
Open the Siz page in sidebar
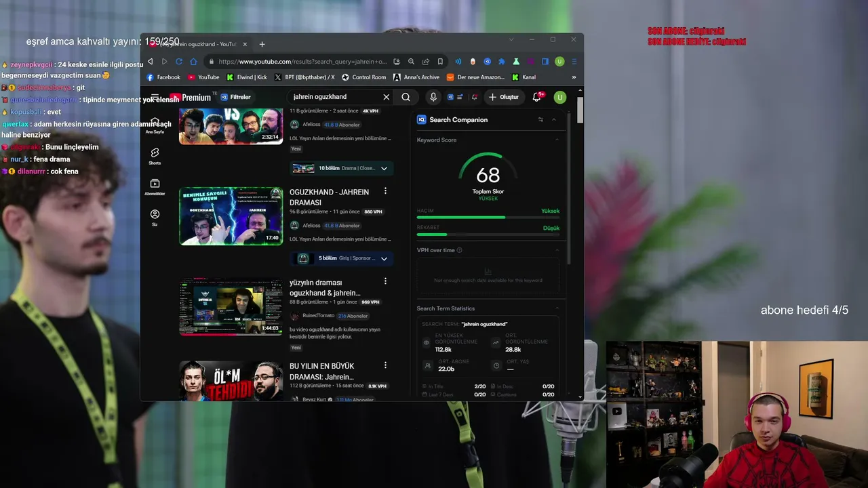(155, 218)
